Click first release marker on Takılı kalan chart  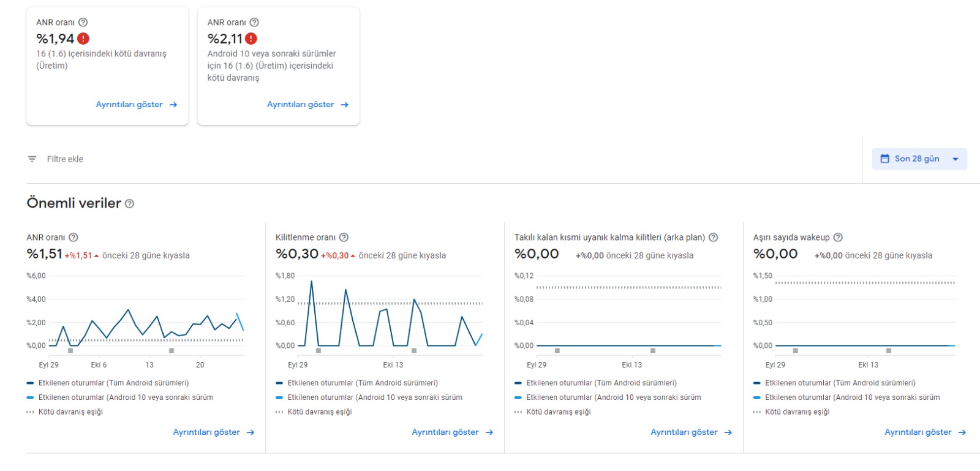(557, 350)
